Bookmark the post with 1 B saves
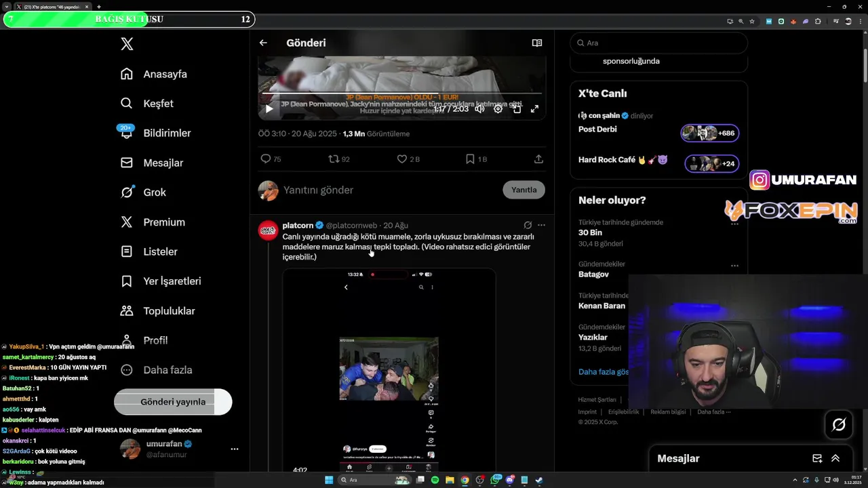Screen dimensions: 868x488 click(x=476, y=159)
